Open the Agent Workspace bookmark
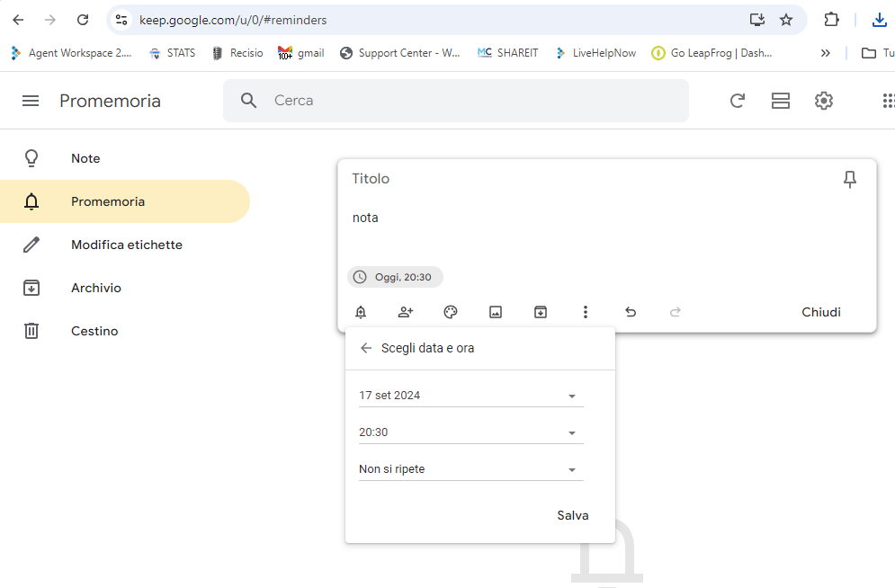Viewport: 895px width, 588px height. (71, 53)
